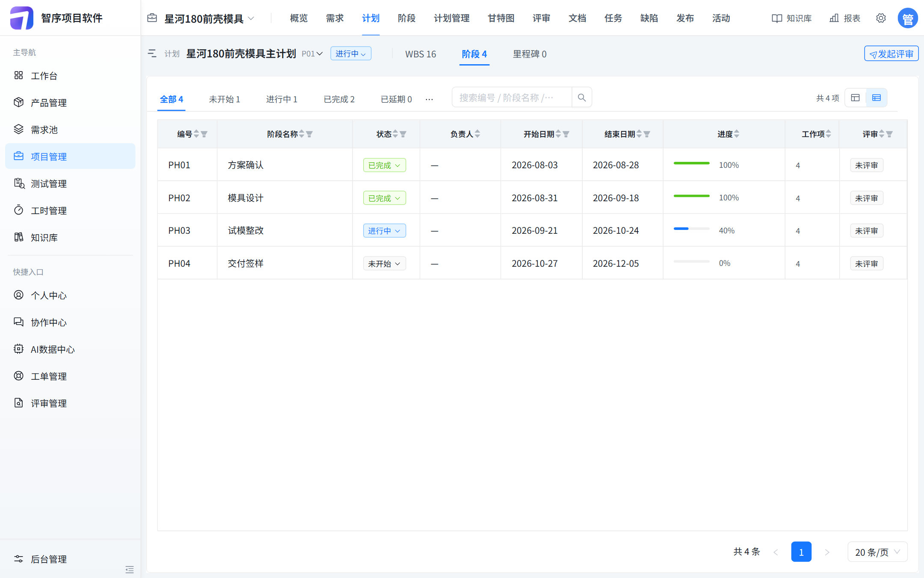Open PH01 已完成 status dropdown
Screen dimensions: 924x578
point(385,165)
